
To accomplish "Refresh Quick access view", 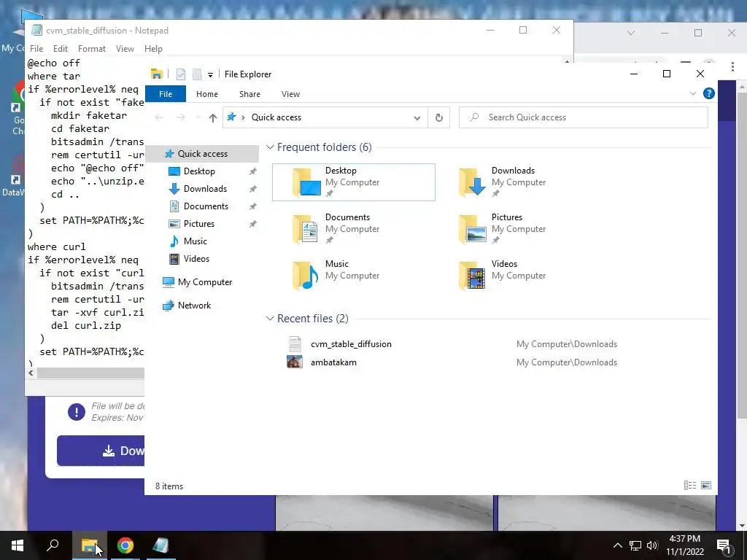I will [x=438, y=117].
